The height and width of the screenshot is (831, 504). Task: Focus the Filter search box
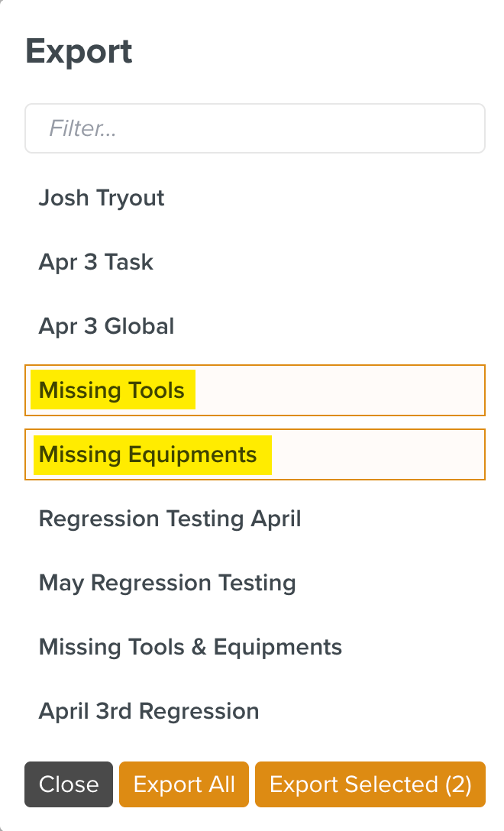click(x=255, y=128)
